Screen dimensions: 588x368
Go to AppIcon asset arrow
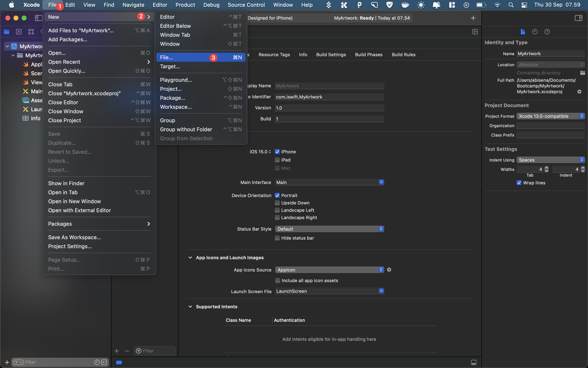click(389, 270)
